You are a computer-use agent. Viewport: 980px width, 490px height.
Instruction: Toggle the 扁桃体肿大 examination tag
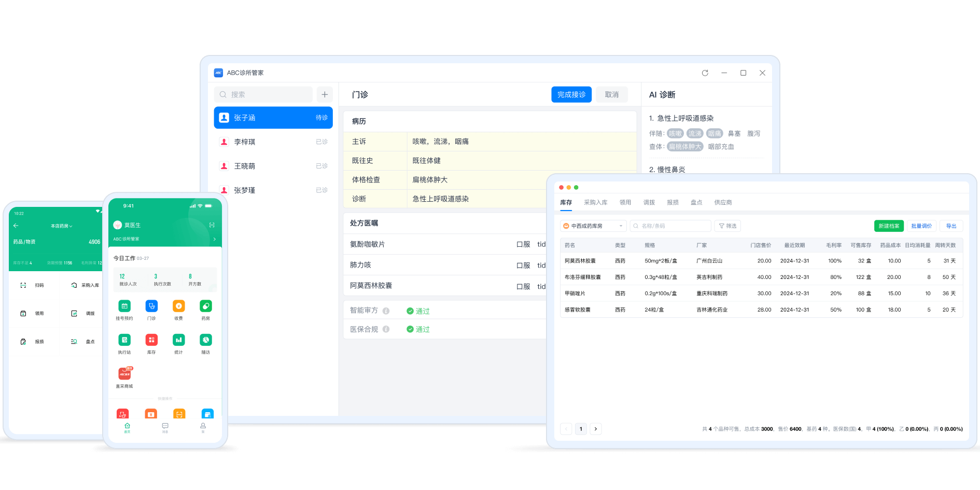click(x=685, y=147)
